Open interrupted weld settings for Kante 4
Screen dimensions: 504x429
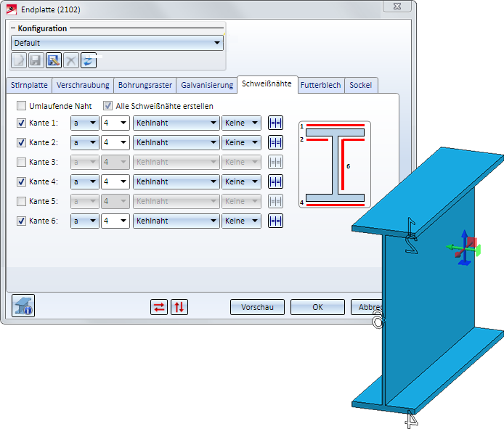(275, 181)
